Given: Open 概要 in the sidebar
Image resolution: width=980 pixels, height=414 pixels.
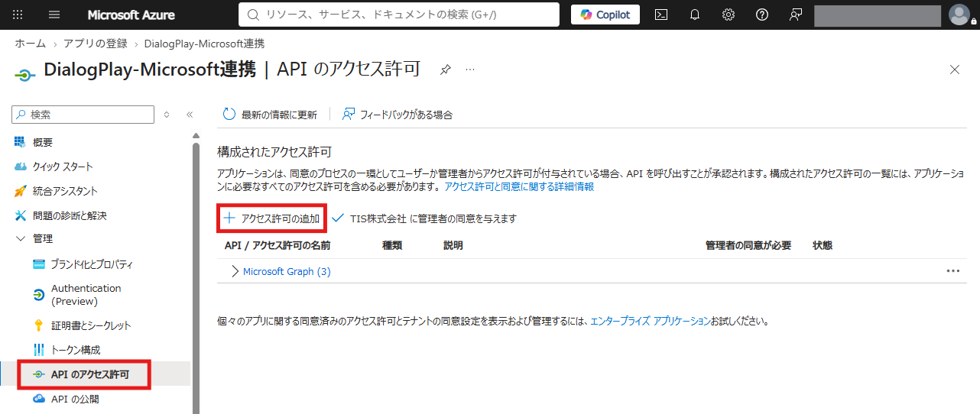Looking at the screenshot, I should (x=43, y=142).
